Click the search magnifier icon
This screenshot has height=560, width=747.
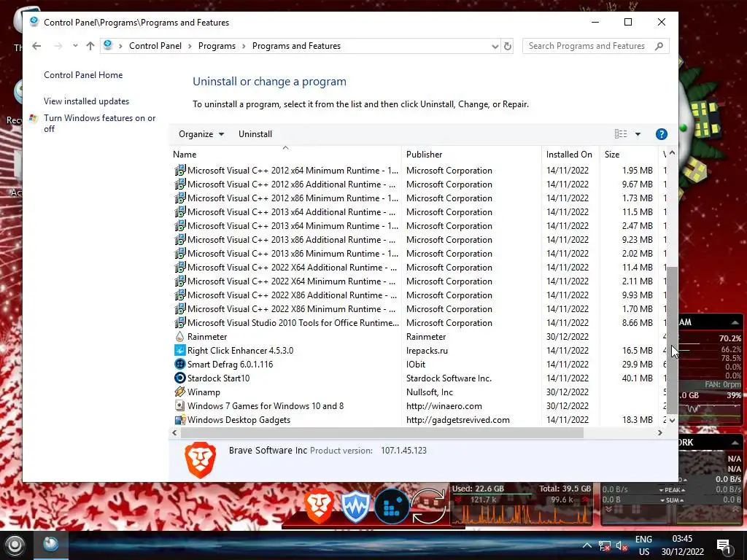659,46
